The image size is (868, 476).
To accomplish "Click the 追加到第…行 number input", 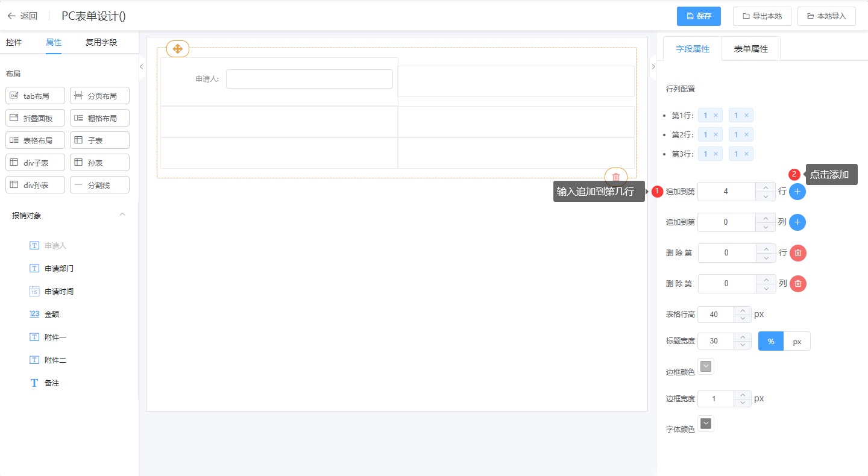I will [726, 192].
